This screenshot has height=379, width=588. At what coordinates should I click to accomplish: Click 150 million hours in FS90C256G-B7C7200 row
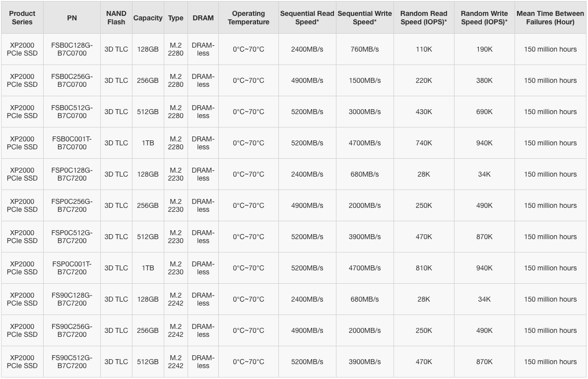tap(550, 330)
